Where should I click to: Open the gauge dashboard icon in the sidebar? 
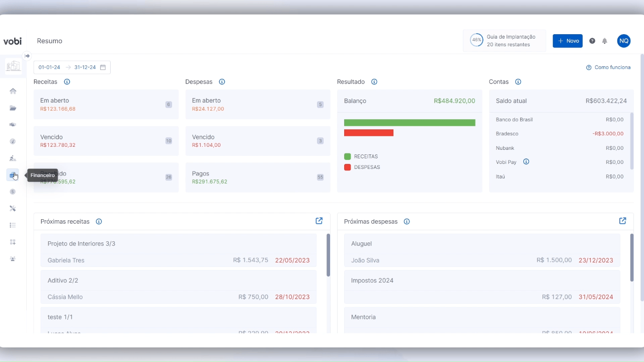tap(13, 141)
